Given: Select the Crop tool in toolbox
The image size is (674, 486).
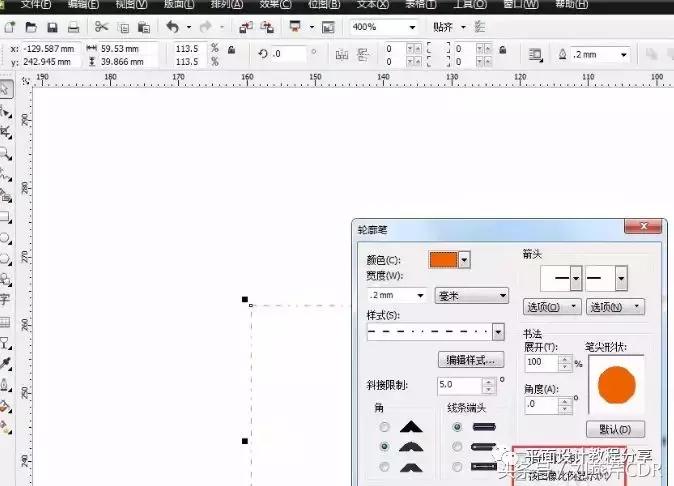Looking at the screenshot, I should pos(6,132).
